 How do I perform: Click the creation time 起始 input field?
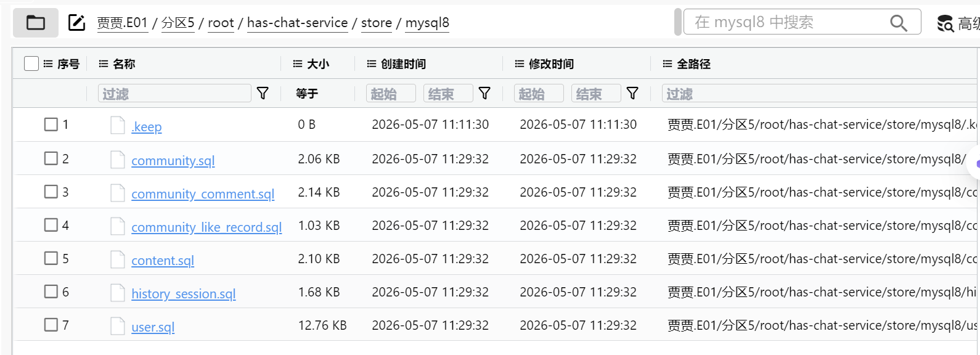pos(391,93)
